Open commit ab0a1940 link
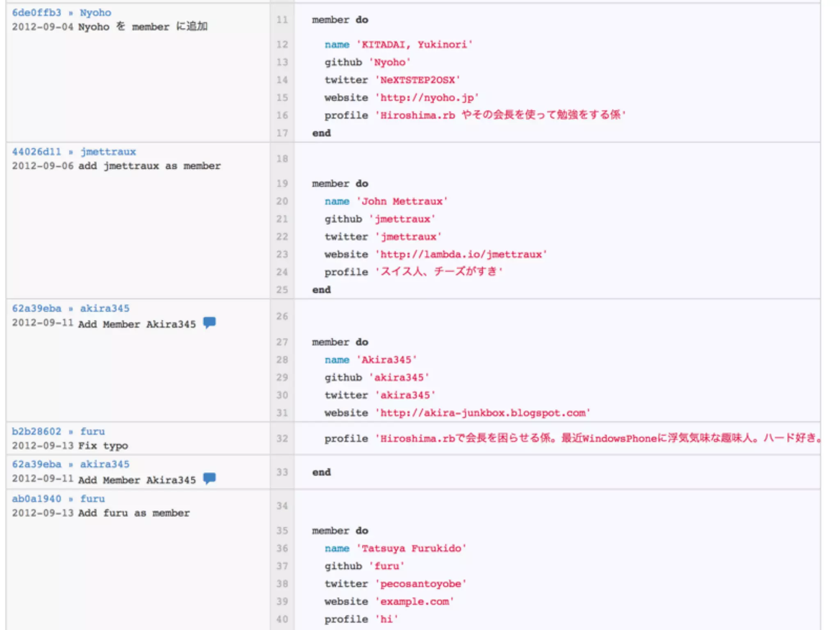840x630 pixels. [37, 499]
